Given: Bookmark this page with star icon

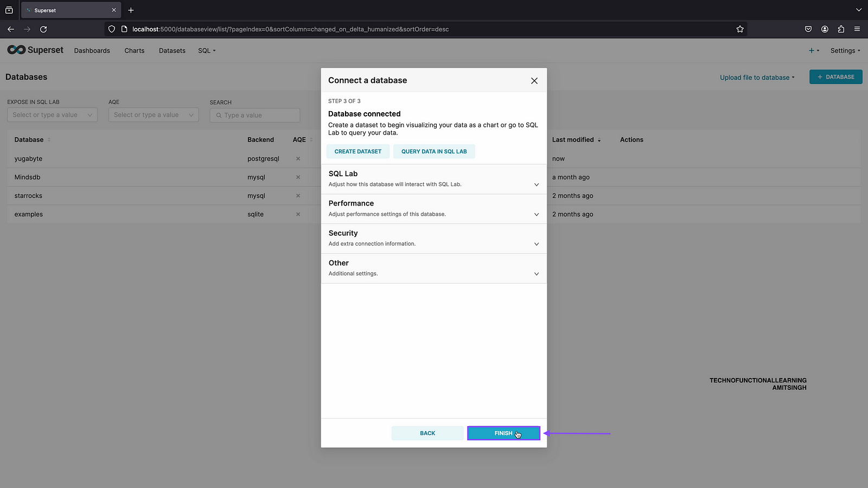Looking at the screenshot, I should [x=740, y=29].
